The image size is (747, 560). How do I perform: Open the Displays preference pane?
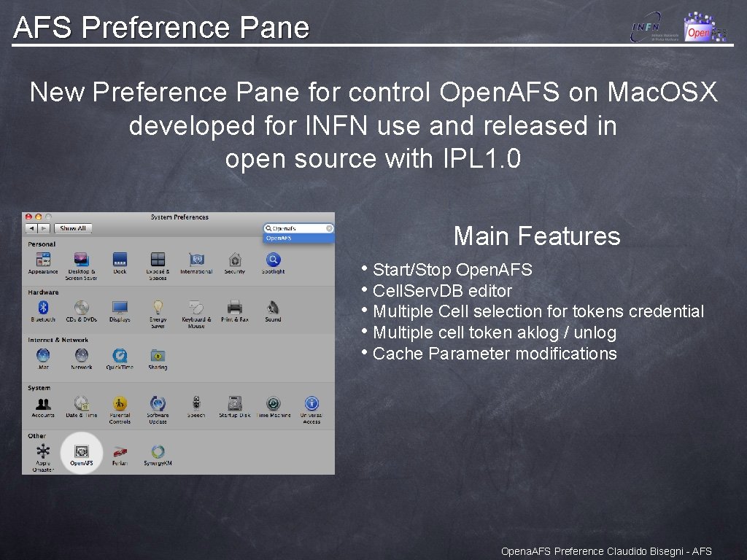click(x=120, y=311)
